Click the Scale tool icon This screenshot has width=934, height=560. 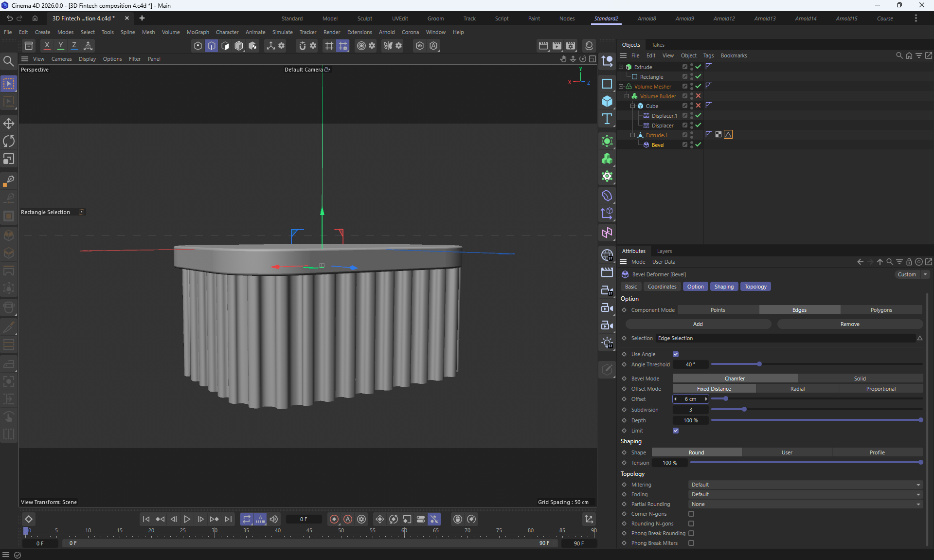pyautogui.click(x=9, y=159)
